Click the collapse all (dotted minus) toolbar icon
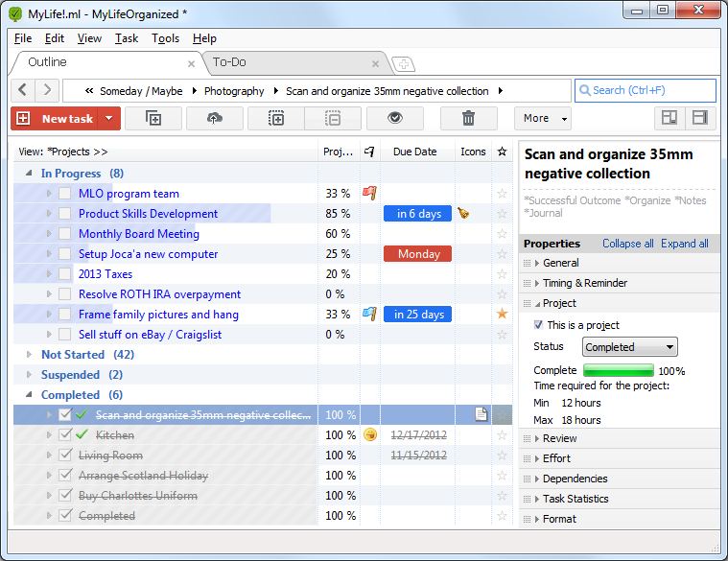 coord(333,119)
